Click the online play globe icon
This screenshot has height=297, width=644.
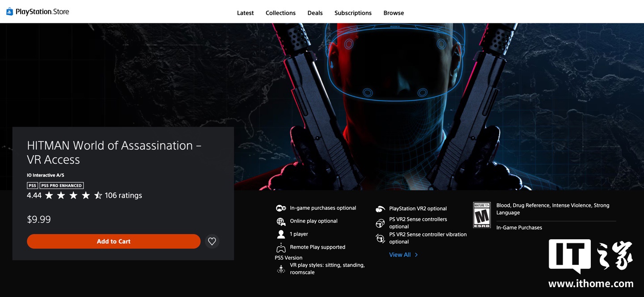point(281,221)
